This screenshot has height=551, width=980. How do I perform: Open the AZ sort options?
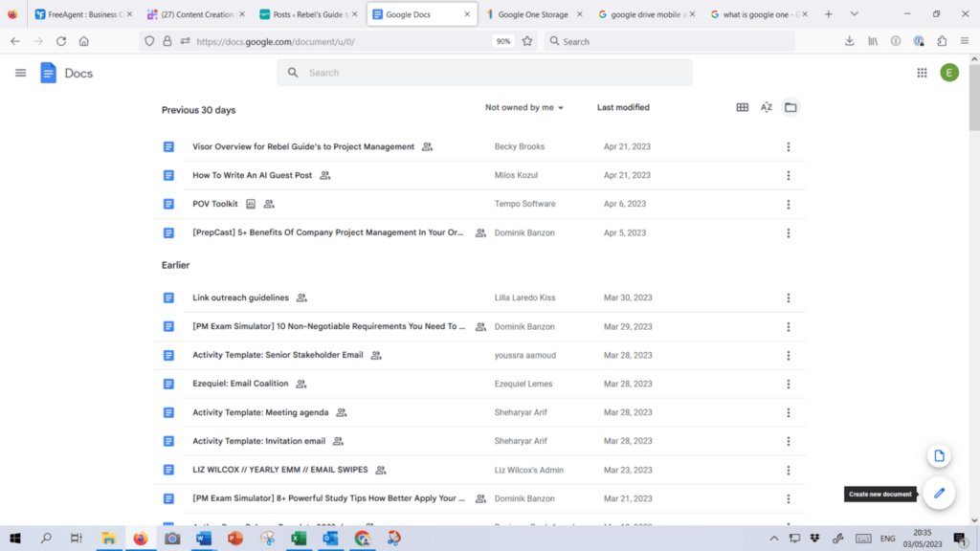pyautogui.click(x=767, y=107)
